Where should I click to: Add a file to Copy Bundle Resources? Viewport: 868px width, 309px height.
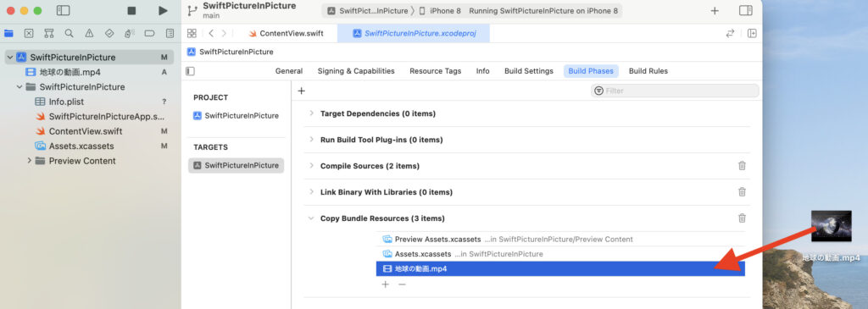386,284
